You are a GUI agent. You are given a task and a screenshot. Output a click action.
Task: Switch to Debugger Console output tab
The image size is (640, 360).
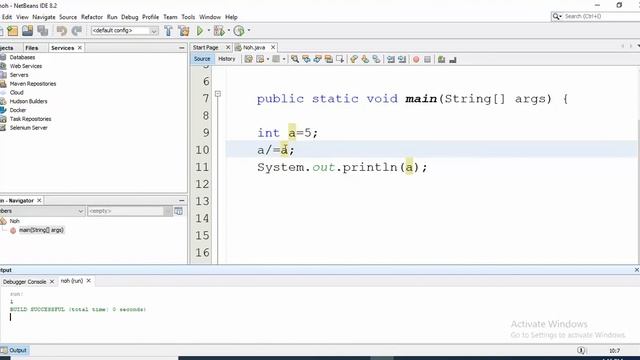pos(24,282)
